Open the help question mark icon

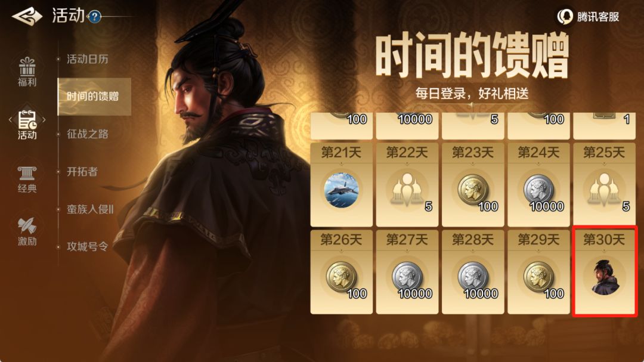94,17
